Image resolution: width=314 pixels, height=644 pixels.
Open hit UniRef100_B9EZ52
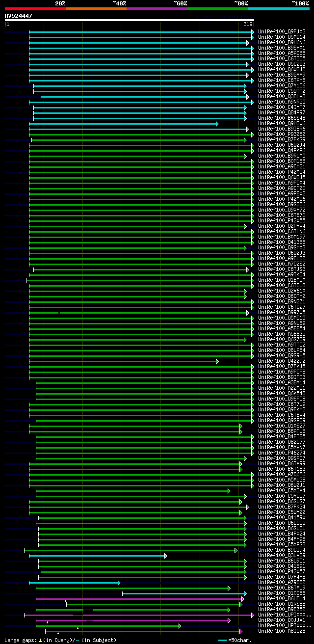[282, 609]
